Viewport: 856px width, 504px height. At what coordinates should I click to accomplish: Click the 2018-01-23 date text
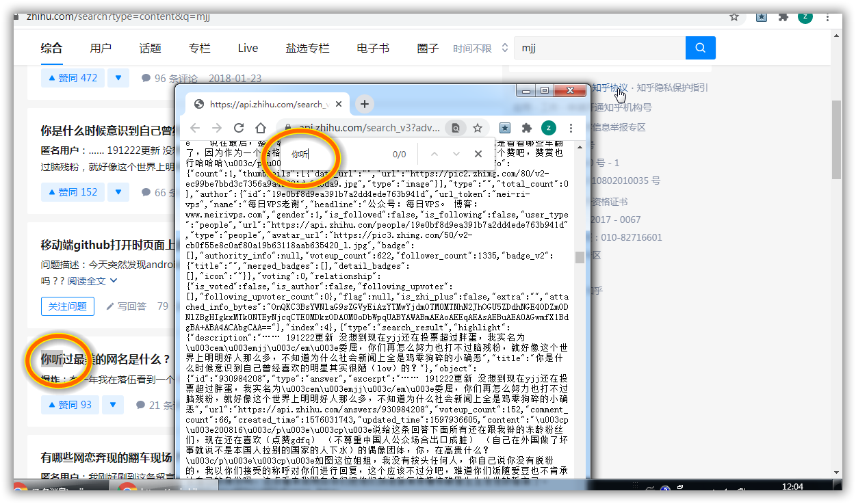point(235,78)
